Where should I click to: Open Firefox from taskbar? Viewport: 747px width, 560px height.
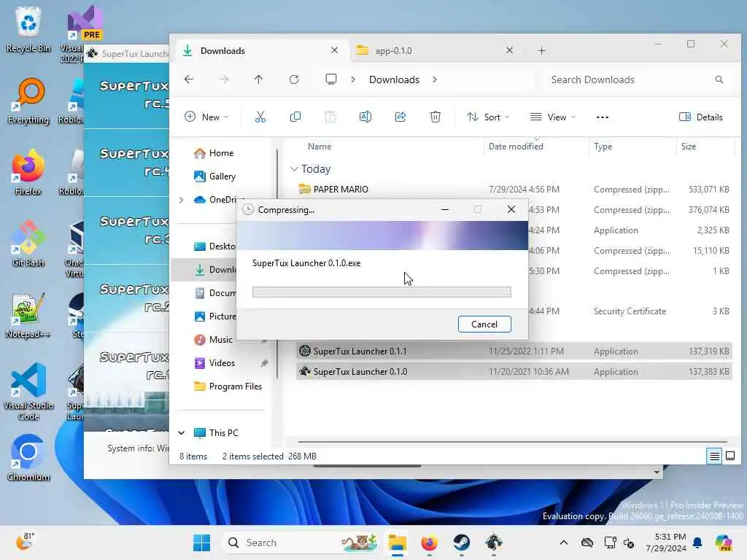[429, 542]
